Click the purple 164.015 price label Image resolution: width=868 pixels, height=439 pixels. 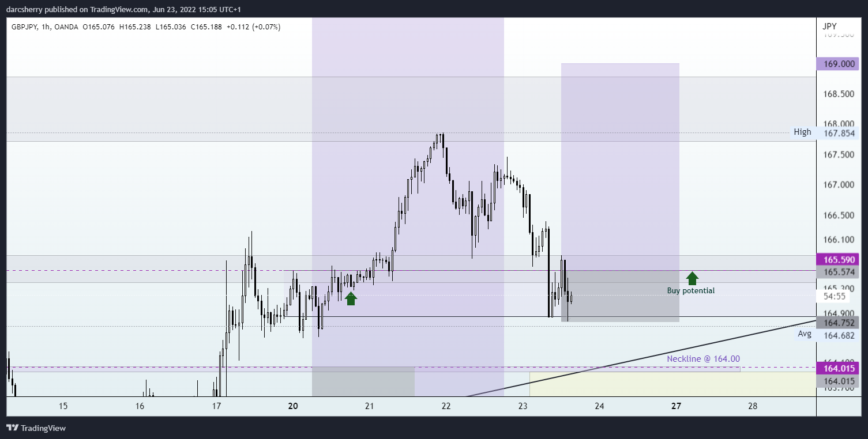coord(838,369)
